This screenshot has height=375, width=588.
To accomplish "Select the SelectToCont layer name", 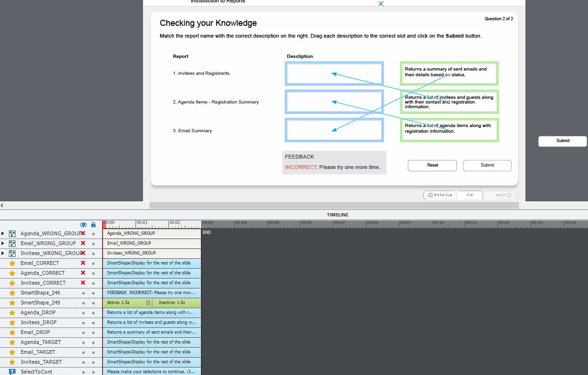I will coord(37,372).
